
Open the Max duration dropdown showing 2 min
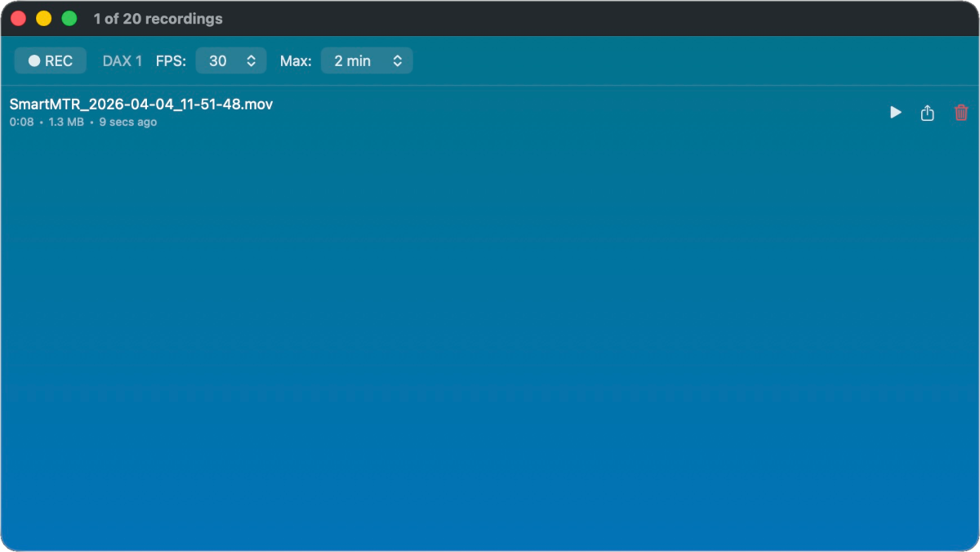tap(367, 60)
